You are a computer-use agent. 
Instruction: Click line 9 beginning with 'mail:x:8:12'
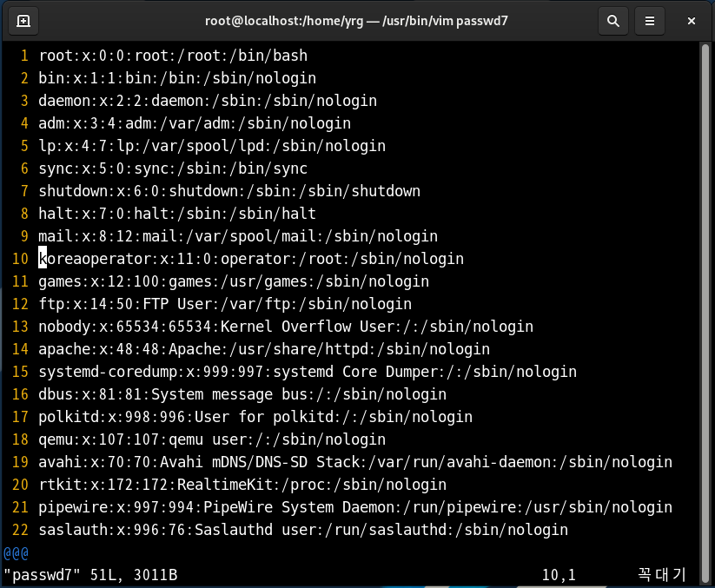238,236
